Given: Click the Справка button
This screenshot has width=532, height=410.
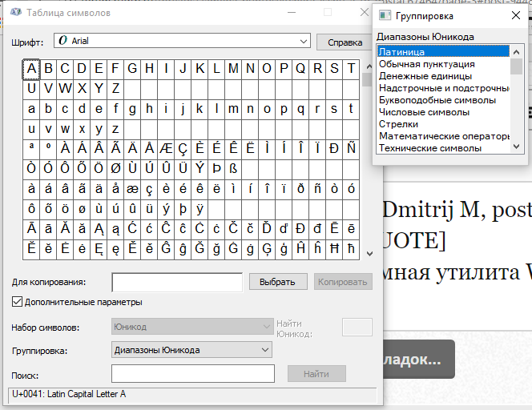Looking at the screenshot, I should tap(345, 42).
